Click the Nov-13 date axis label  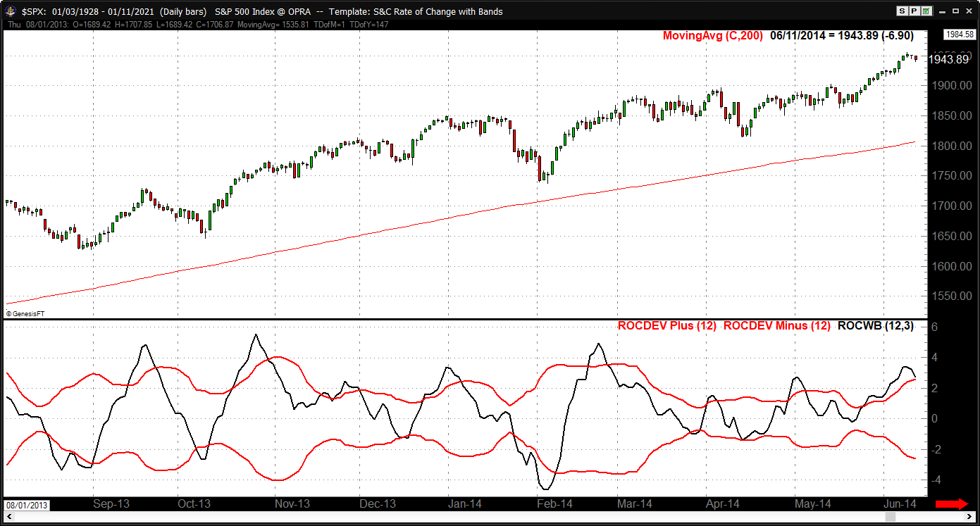(x=292, y=504)
